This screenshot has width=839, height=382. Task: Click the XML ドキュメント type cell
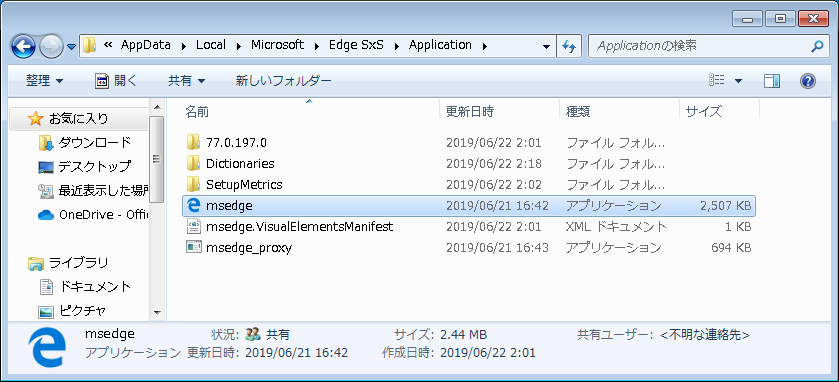tap(616, 227)
